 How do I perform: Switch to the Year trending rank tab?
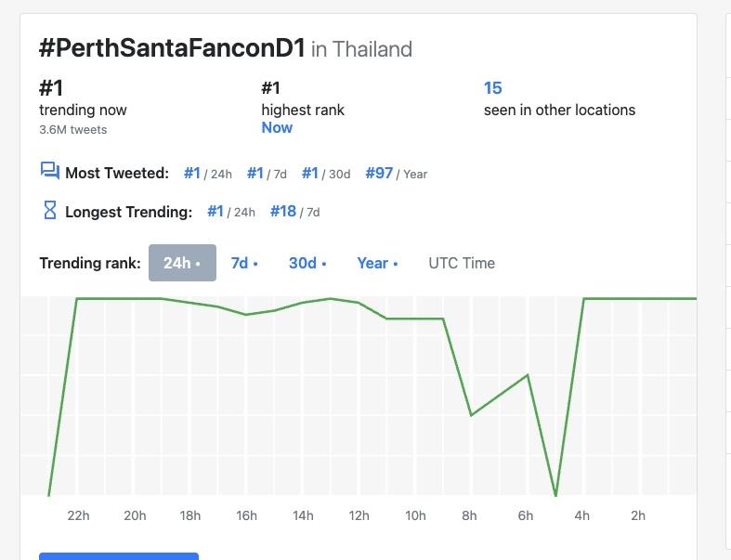[x=376, y=263]
